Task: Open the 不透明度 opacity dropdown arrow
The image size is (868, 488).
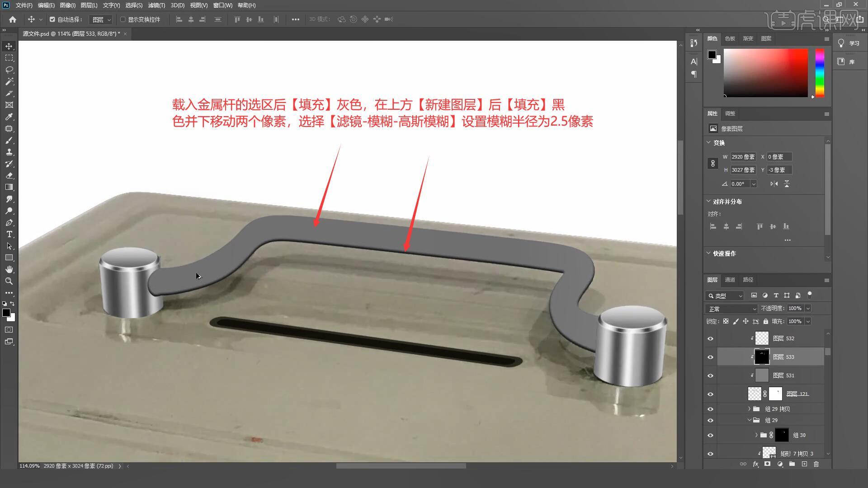Action: click(x=808, y=309)
